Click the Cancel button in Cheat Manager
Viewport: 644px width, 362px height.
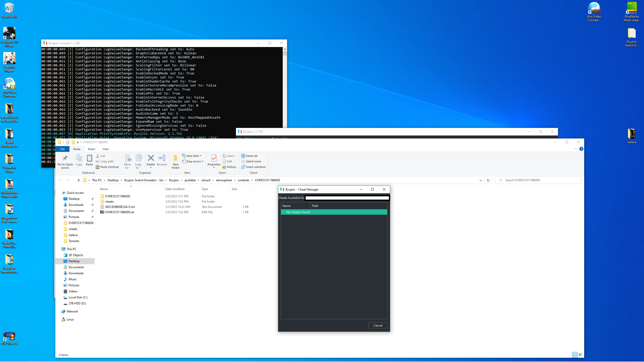pos(378,325)
